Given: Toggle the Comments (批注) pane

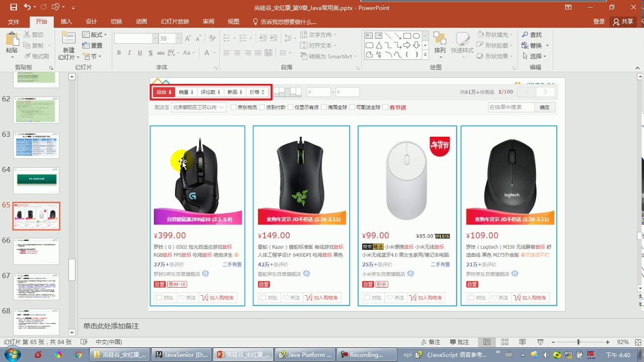Looking at the screenshot, I should coord(458,342).
